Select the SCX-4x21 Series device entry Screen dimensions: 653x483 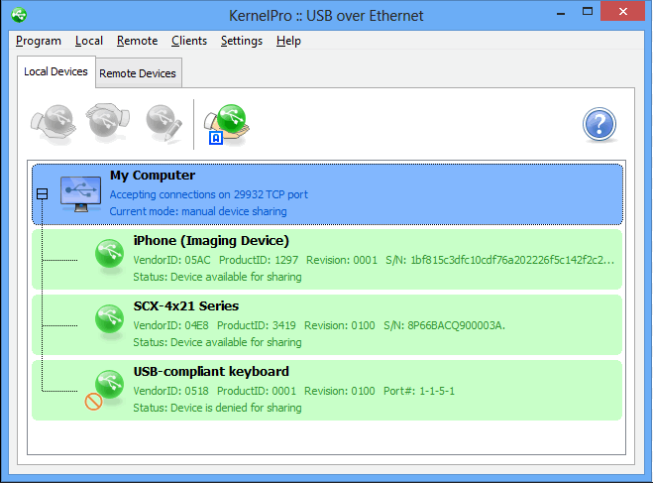pyautogui.click(x=327, y=325)
